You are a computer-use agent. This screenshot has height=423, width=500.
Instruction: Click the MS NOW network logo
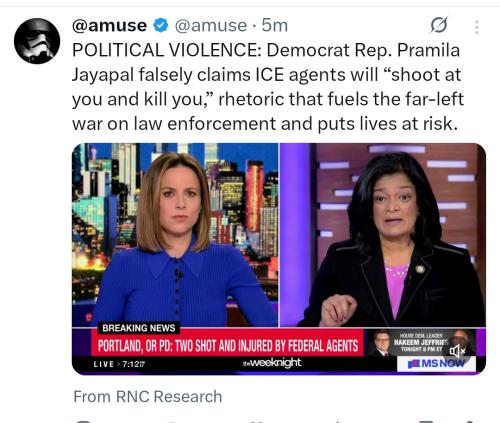[436, 364]
